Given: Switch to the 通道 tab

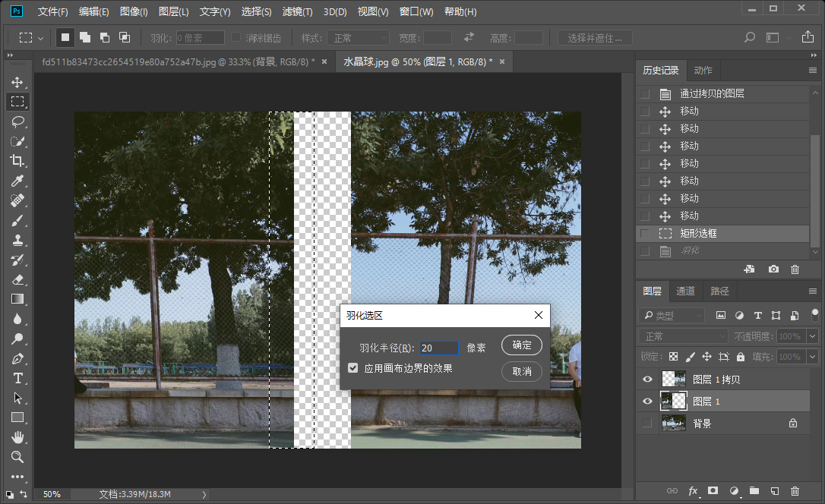Looking at the screenshot, I should [x=685, y=291].
